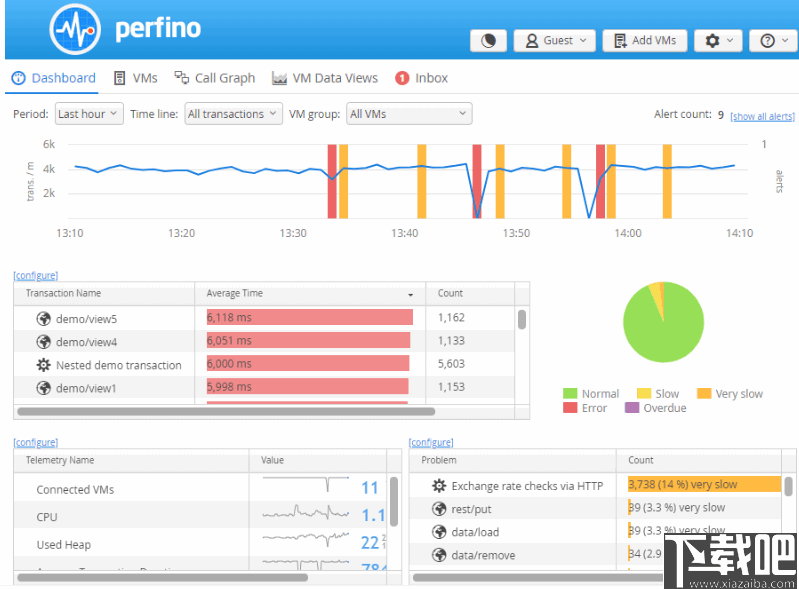Select the 6,118 ms average time bar
This screenshot has width=799, height=589.
(310, 317)
